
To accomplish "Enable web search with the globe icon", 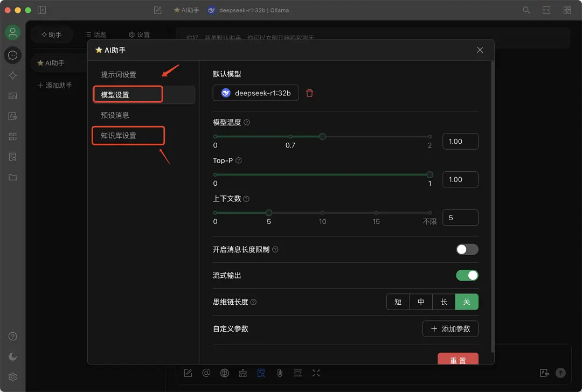I will (225, 373).
